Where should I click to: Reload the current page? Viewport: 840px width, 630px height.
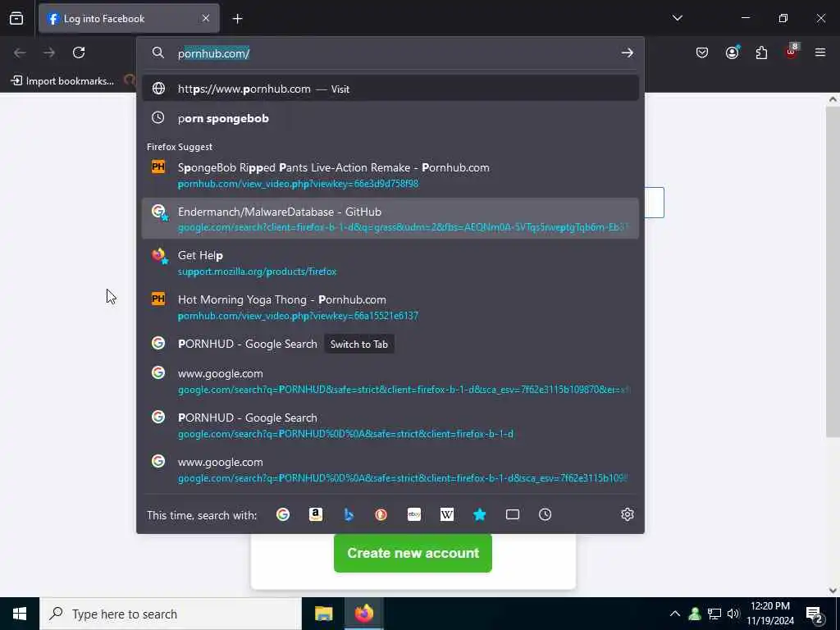click(x=79, y=52)
